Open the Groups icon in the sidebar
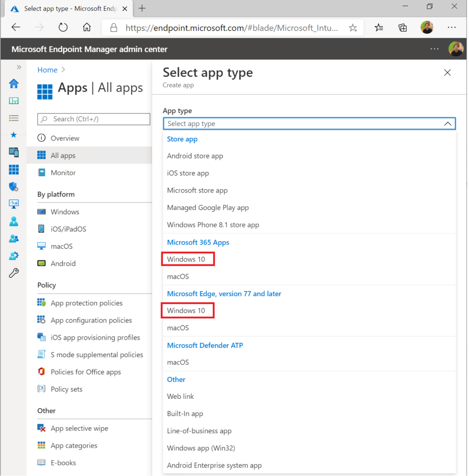Screen dimensions: 469x476 click(13, 238)
